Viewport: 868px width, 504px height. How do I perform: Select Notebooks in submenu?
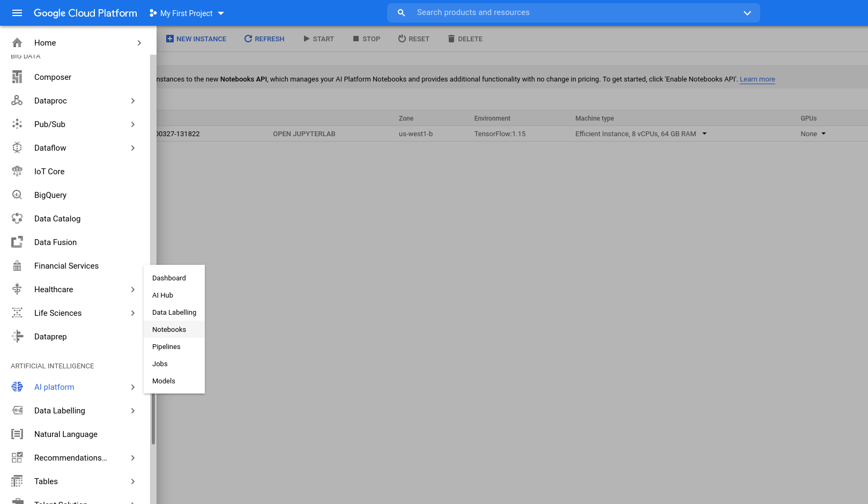coord(174,329)
